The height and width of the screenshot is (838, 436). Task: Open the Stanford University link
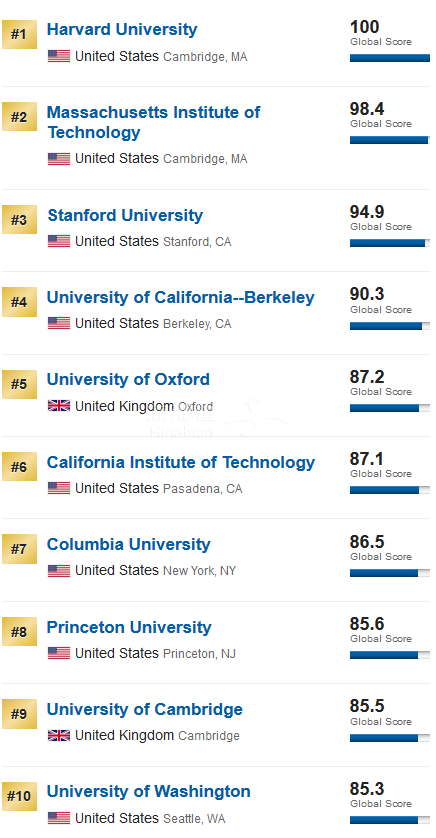pos(125,215)
